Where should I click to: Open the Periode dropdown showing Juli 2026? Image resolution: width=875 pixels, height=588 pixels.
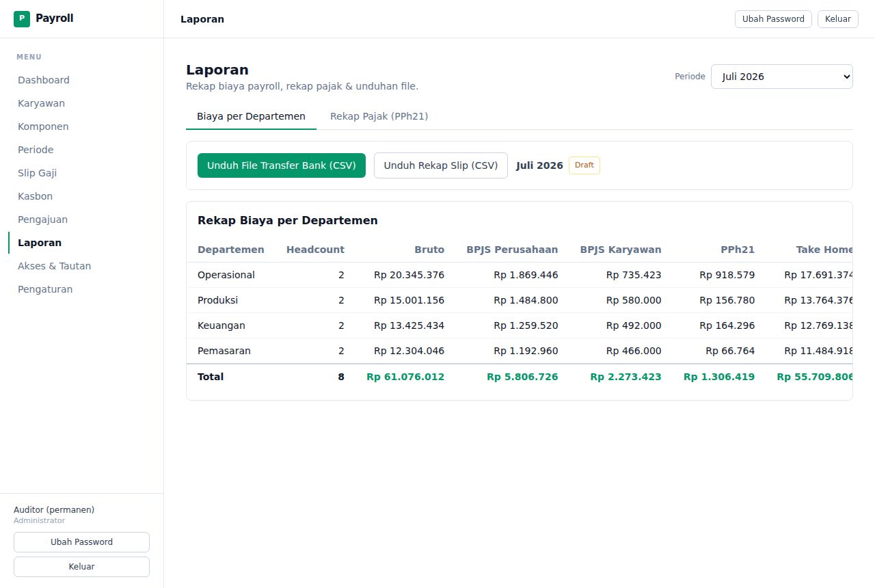(x=782, y=77)
